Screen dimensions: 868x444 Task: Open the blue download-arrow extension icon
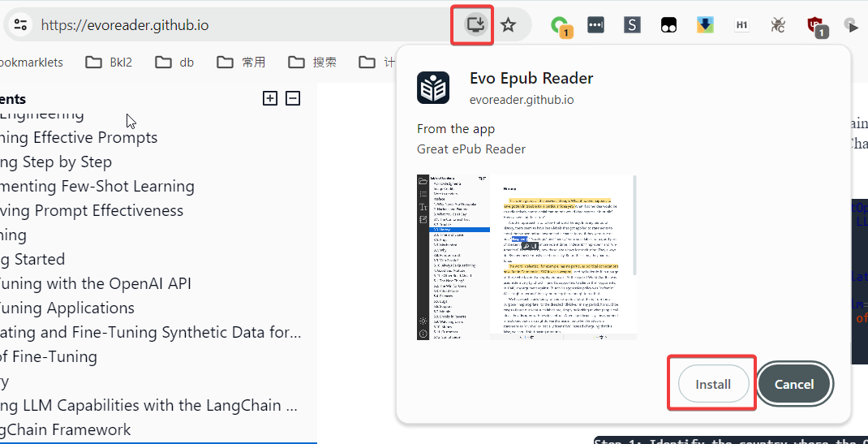(x=705, y=25)
